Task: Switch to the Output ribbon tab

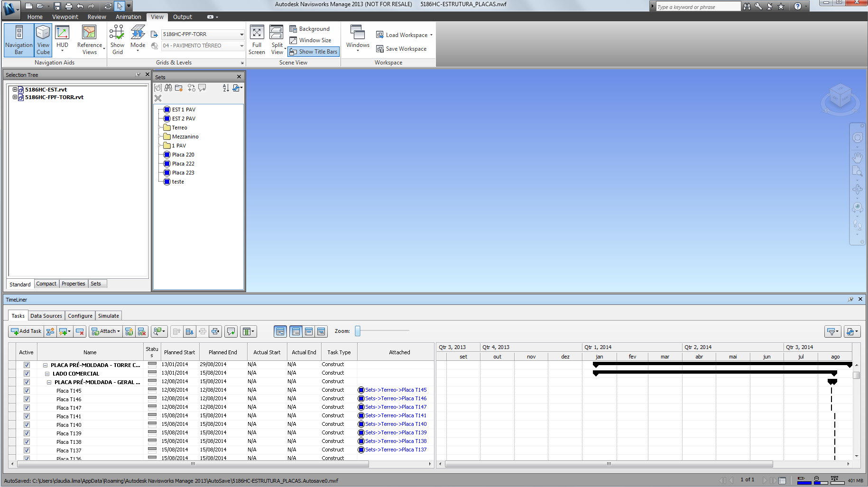Action: click(x=183, y=17)
